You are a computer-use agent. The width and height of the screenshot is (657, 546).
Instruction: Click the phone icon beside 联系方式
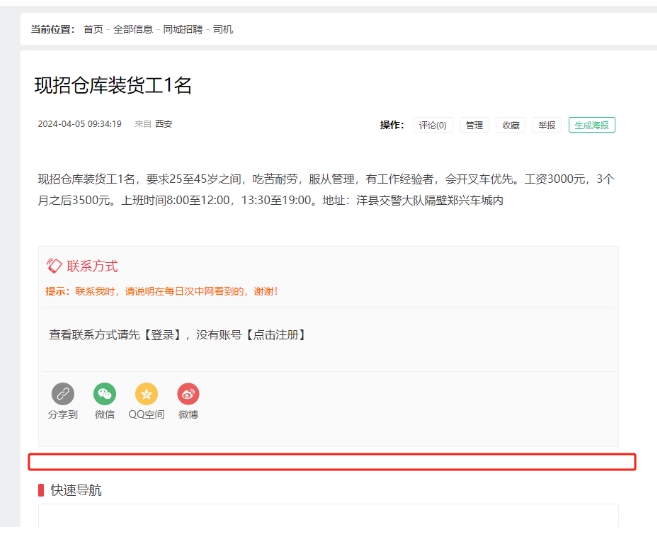(x=54, y=266)
